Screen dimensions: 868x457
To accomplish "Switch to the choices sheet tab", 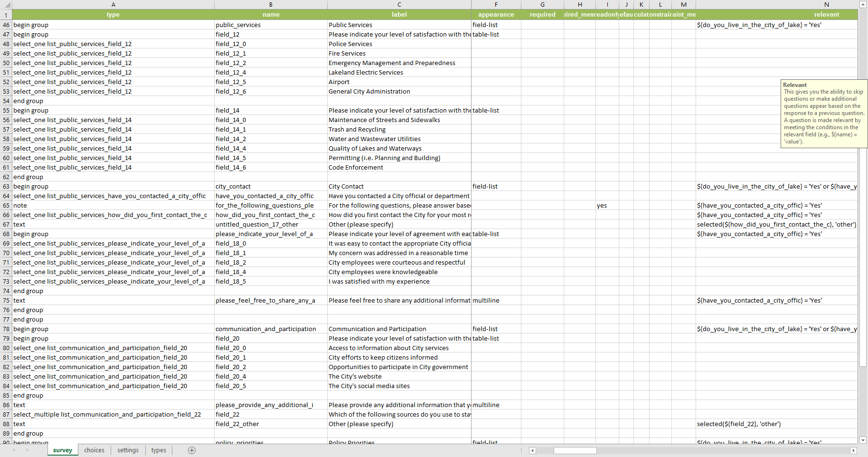I will (94, 450).
